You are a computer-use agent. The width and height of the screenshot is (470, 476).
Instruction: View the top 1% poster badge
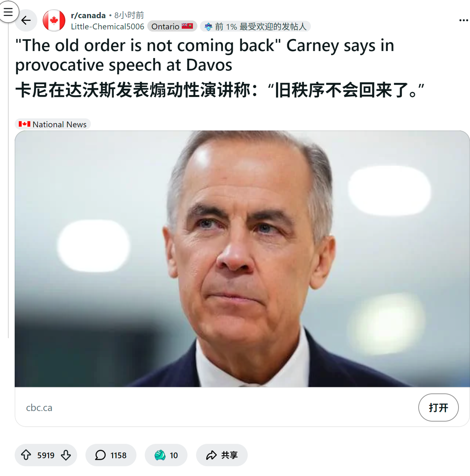(x=255, y=26)
